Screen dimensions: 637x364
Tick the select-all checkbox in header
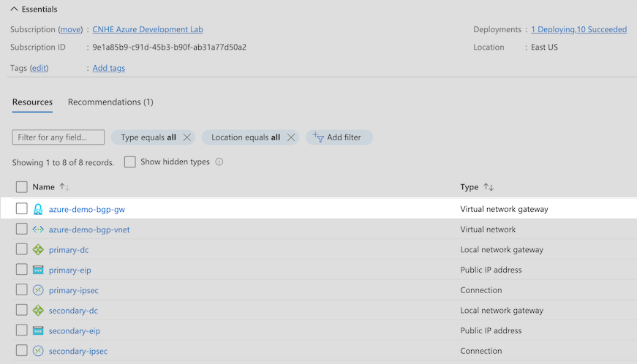(21, 187)
